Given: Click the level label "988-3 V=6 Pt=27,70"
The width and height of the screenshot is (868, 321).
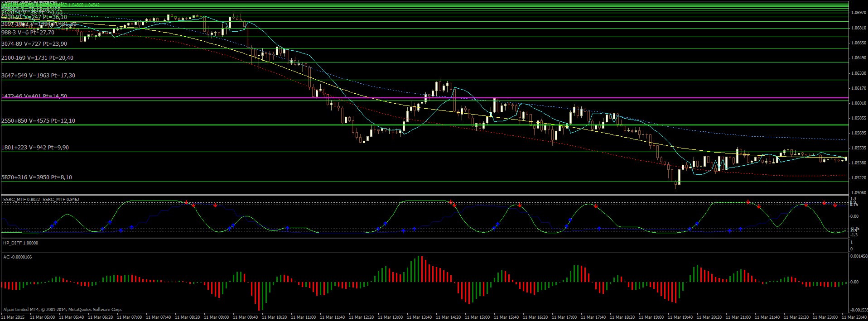Looking at the screenshot, I should click(28, 33).
